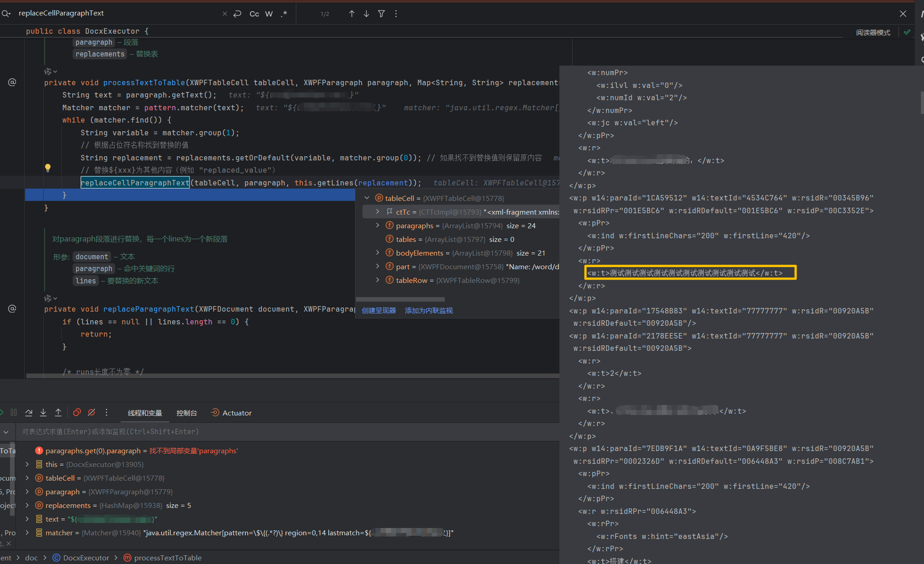
Task: Expand the paragraphs node in popup
Action: pyautogui.click(x=377, y=226)
